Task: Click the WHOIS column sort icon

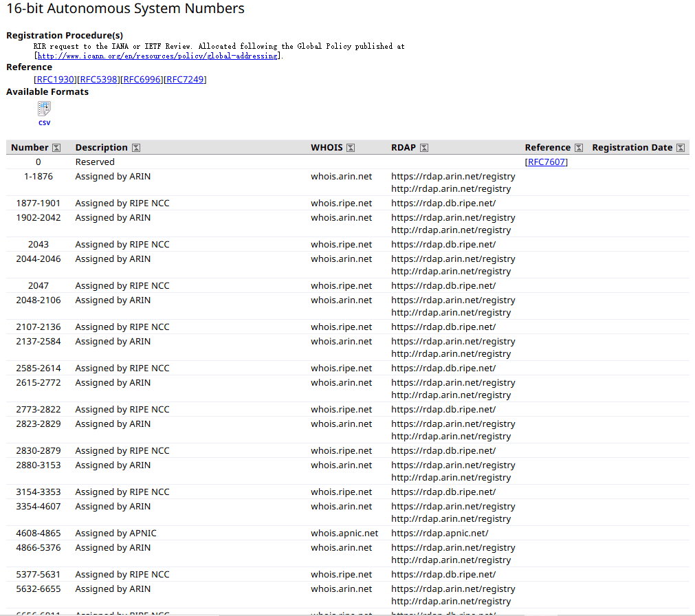Action: (351, 148)
